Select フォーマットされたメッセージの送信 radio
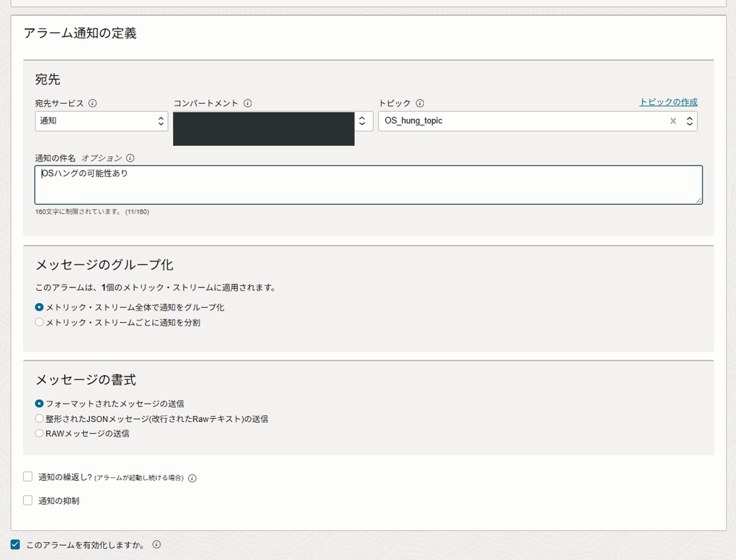736x560 pixels. coord(39,403)
